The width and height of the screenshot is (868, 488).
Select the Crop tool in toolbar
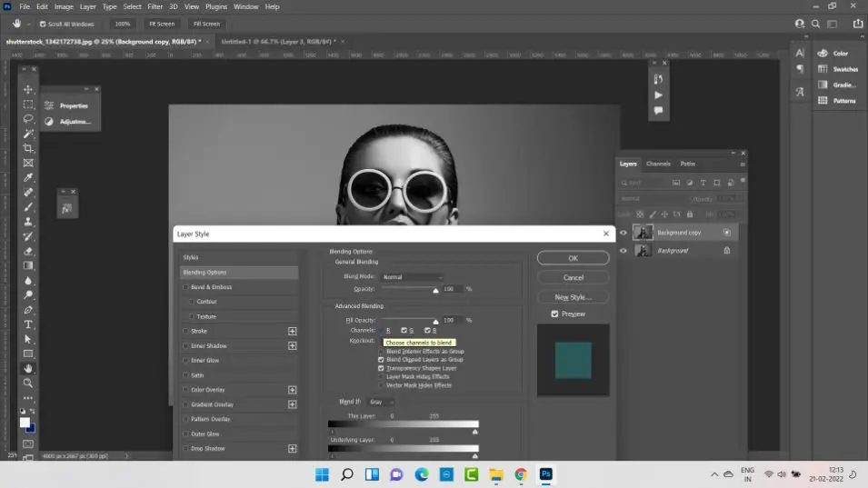coord(28,148)
